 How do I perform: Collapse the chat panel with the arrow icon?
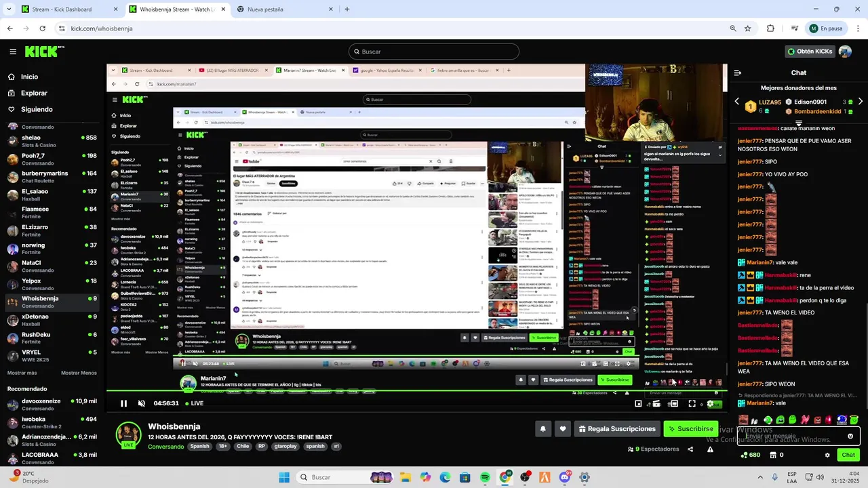[738, 73]
